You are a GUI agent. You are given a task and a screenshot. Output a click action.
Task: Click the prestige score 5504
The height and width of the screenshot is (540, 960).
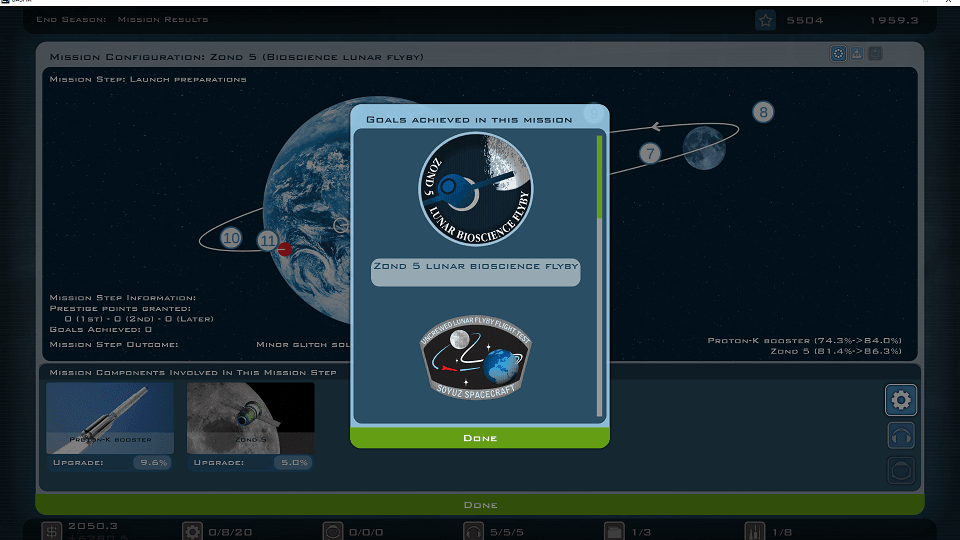coord(804,20)
